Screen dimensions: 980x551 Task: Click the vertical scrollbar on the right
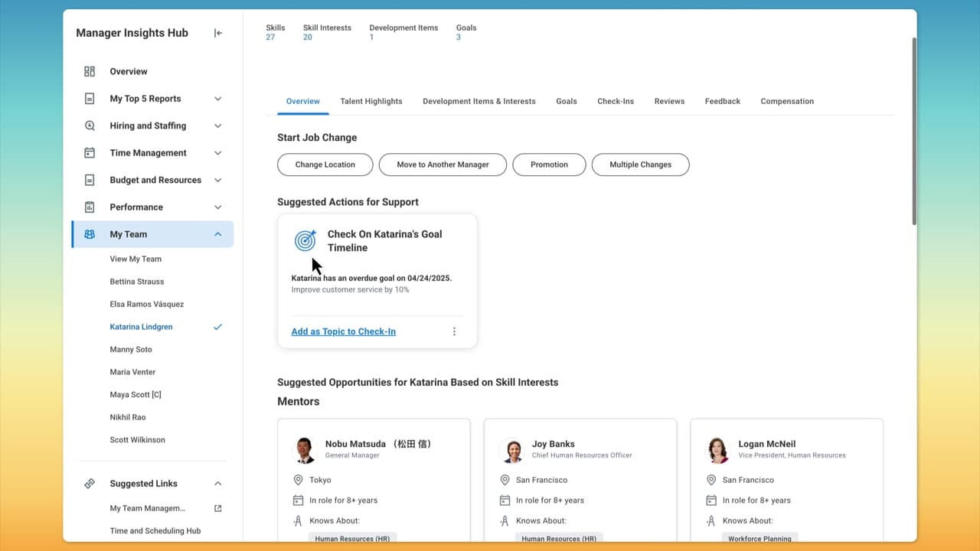[913, 130]
